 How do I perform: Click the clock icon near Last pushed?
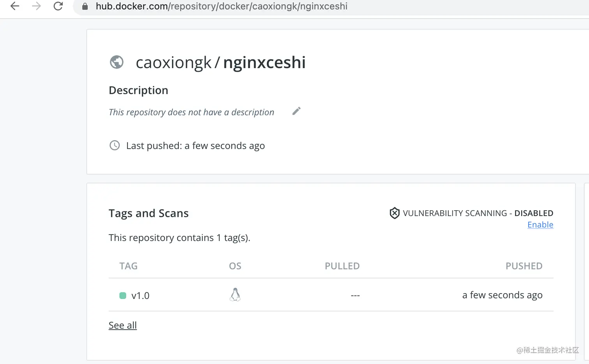(x=115, y=145)
